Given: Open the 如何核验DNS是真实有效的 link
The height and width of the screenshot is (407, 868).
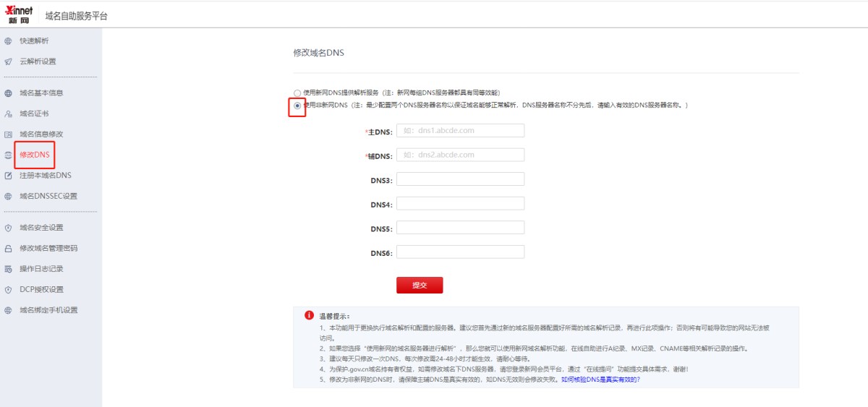Looking at the screenshot, I should tap(600, 379).
